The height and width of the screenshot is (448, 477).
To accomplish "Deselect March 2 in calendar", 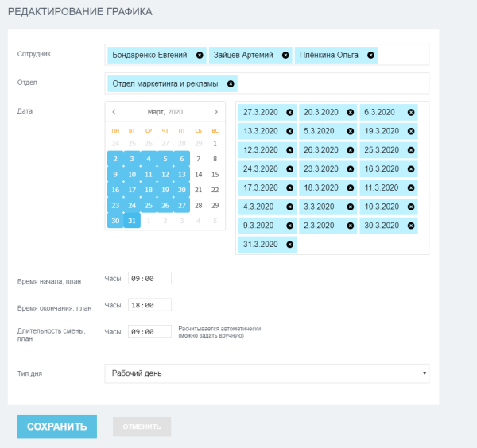I will pos(115,159).
